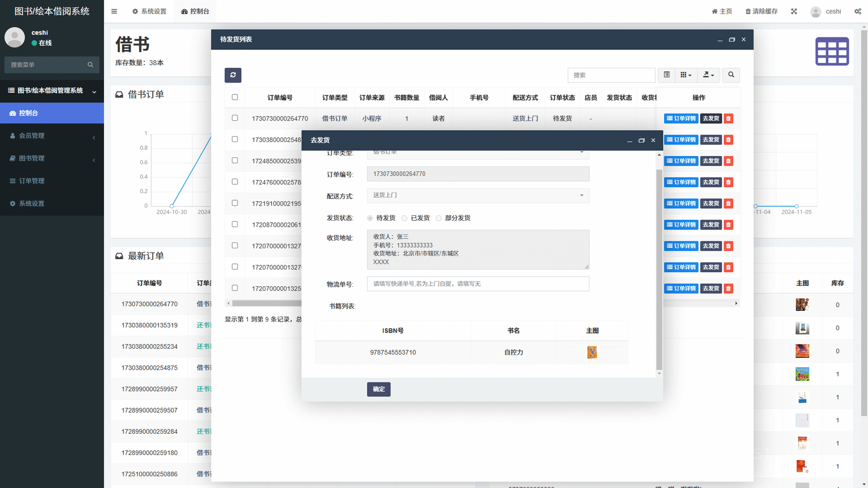Click the 物流单号 input field

pos(478,284)
